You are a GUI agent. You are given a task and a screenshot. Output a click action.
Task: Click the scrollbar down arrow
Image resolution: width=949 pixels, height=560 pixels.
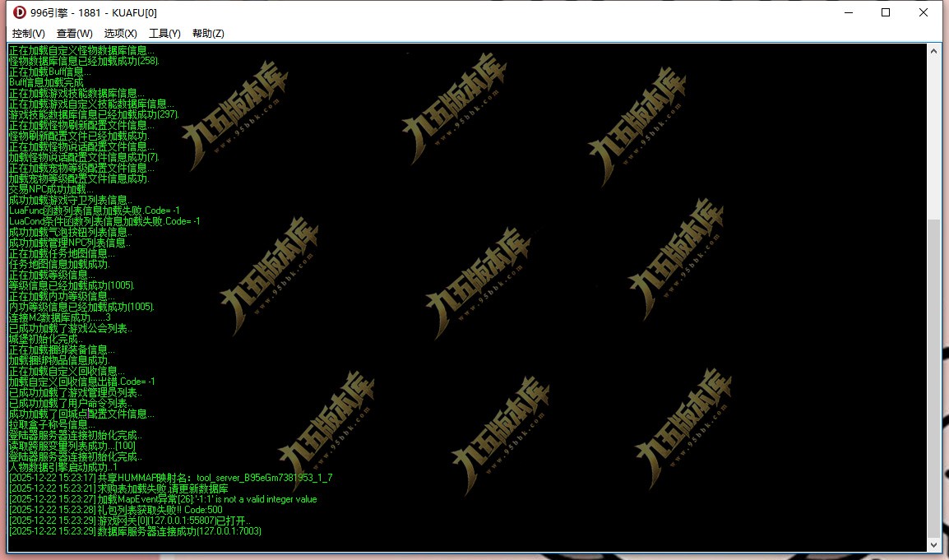coord(934,545)
